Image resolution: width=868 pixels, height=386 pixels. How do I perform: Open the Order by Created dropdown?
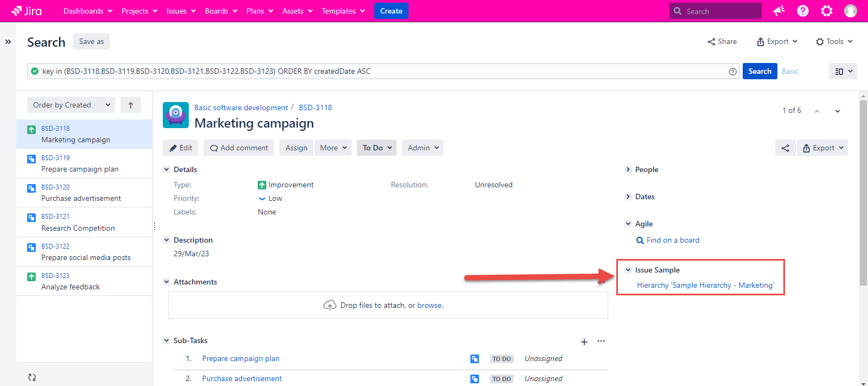(x=71, y=105)
